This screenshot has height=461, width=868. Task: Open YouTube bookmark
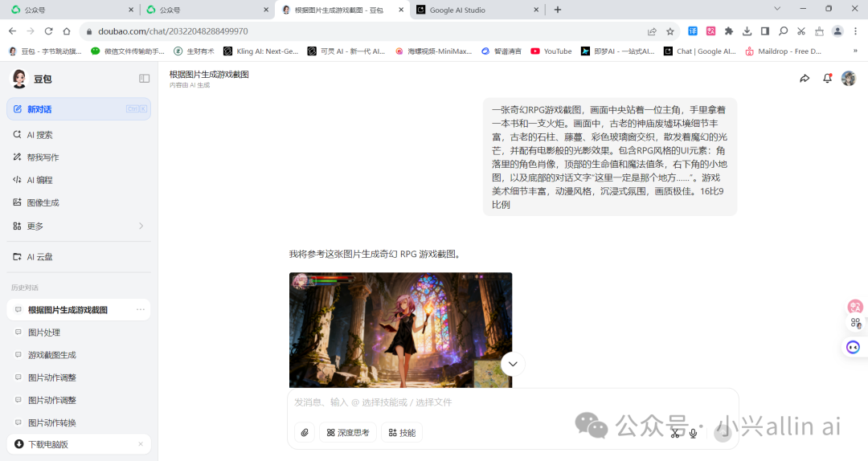click(x=551, y=51)
